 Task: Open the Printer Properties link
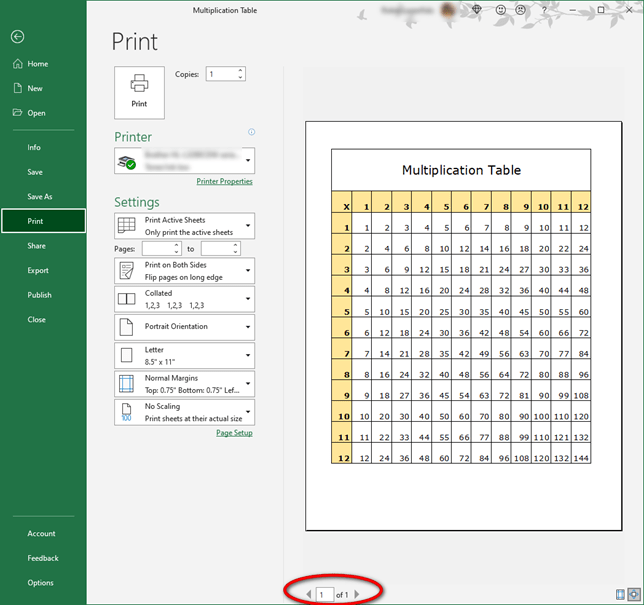click(x=224, y=182)
